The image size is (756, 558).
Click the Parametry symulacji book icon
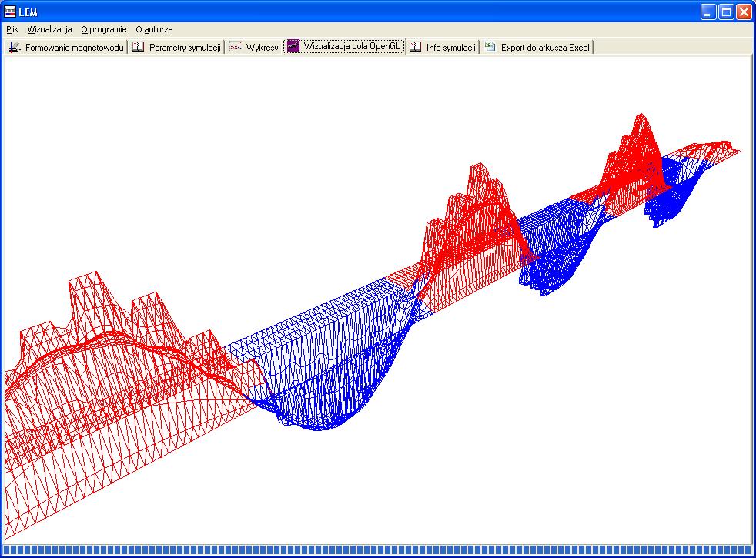click(139, 47)
